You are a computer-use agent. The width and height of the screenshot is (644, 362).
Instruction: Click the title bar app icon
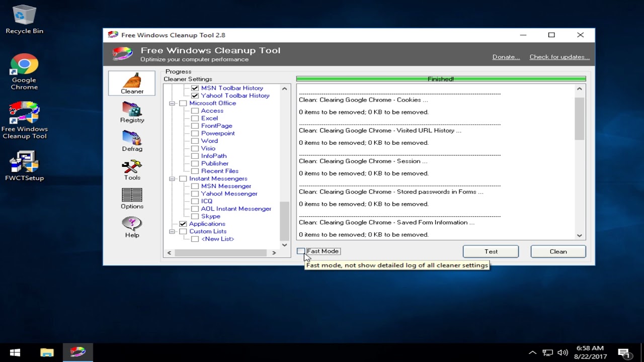tap(113, 35)
